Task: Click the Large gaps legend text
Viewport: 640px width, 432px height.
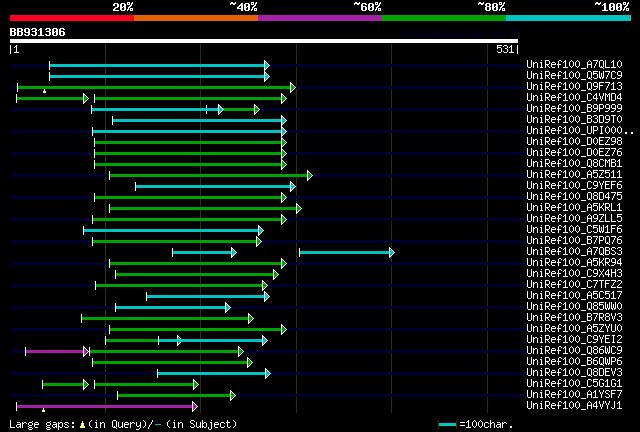Action: [123, 425]
